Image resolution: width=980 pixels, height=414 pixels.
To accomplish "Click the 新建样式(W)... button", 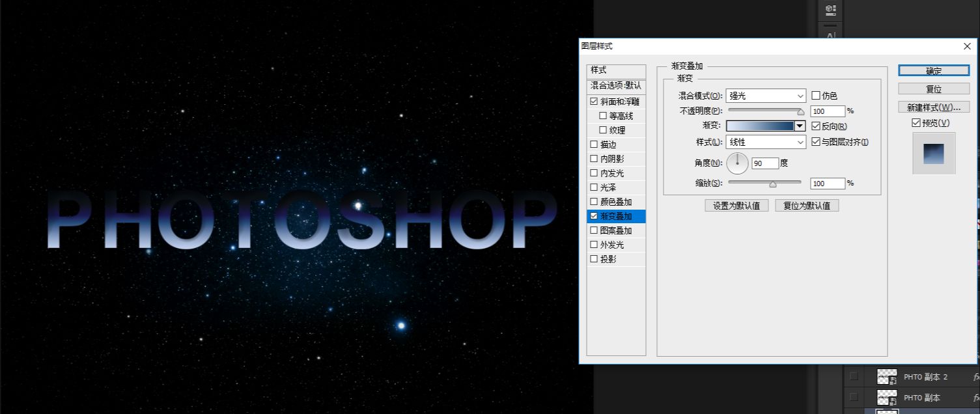I will point(934,107).
